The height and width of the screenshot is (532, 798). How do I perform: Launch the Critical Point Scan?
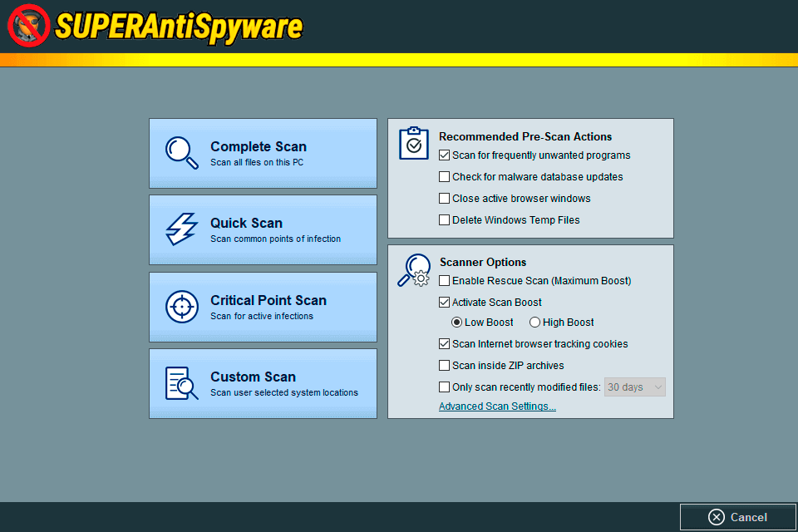[264, 307]
